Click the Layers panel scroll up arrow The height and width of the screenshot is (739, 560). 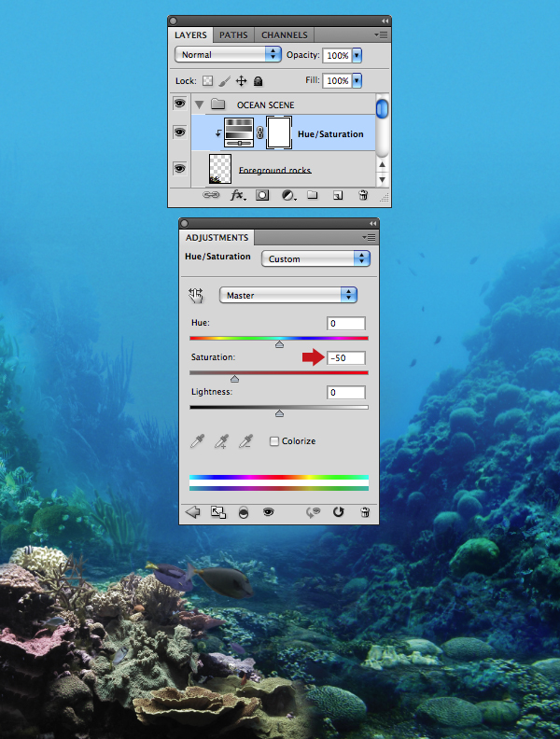[383, 165]
